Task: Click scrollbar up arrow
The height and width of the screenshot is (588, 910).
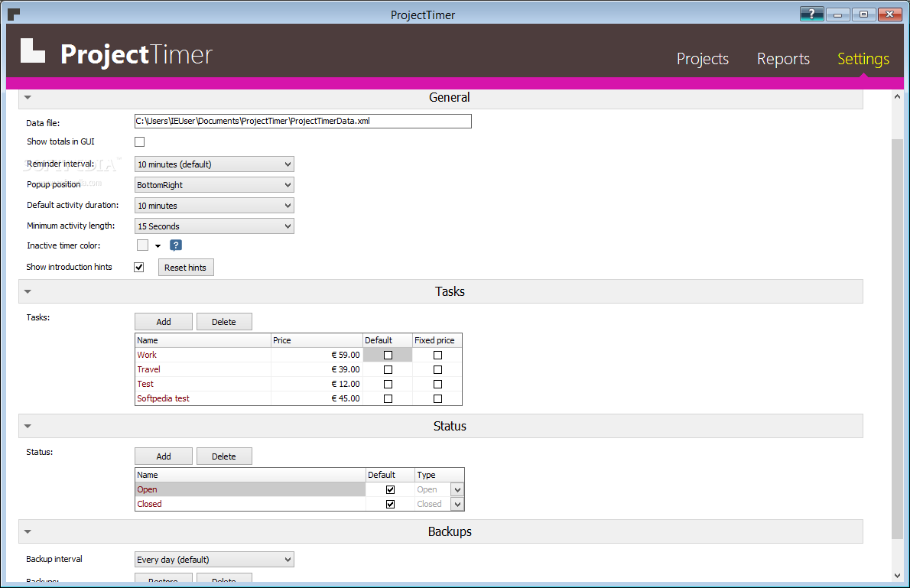Action: (897, 96)
